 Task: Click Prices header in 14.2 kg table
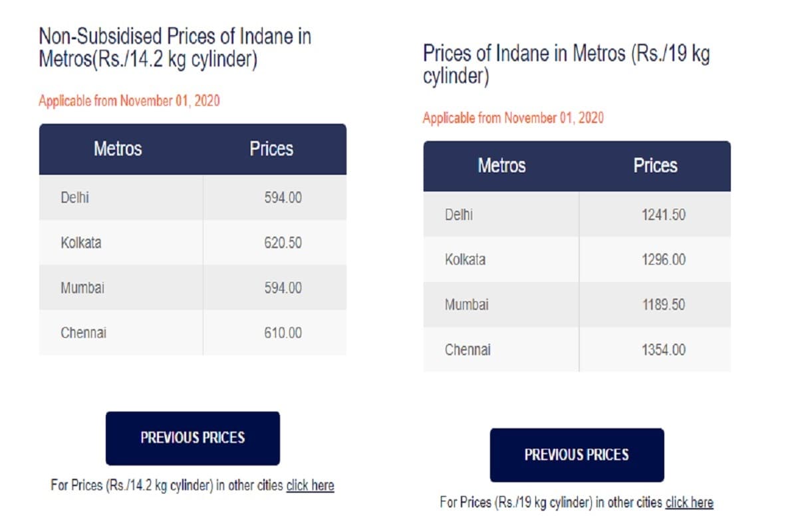[271, 148]
